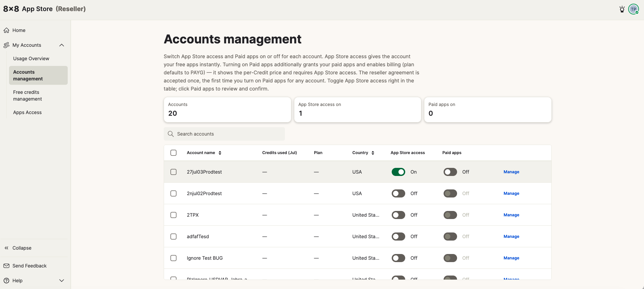Enable App Store access for 2njul02Prodtest
The width and height of the screenshot is (644, 289).
(x=398, y=193)
